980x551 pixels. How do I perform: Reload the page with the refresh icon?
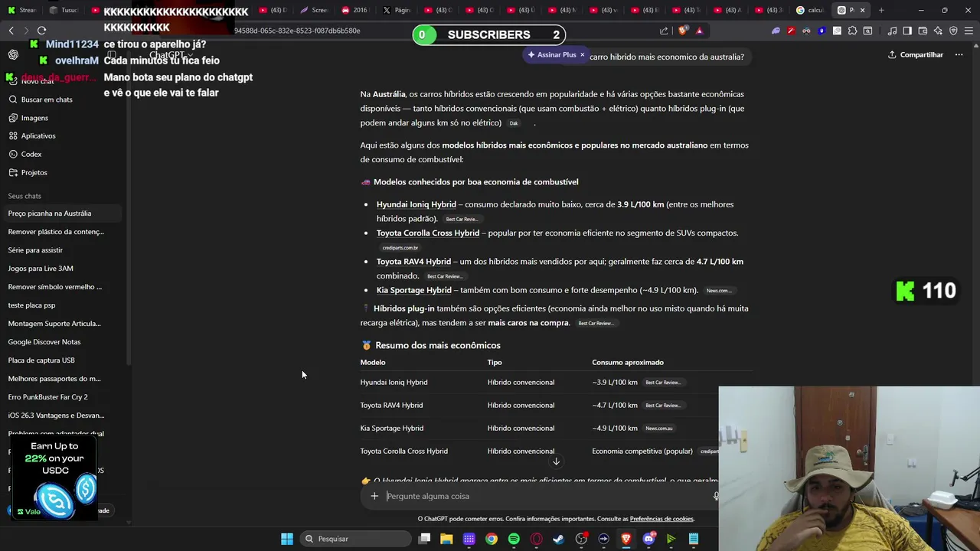[41, 30]
